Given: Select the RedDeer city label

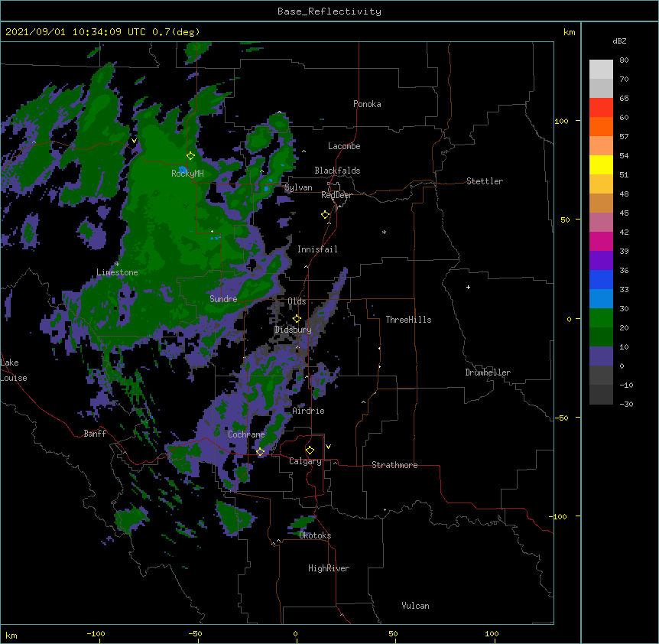Looking at the screenshot, I should pyautogui.click(x=336, y=195).
